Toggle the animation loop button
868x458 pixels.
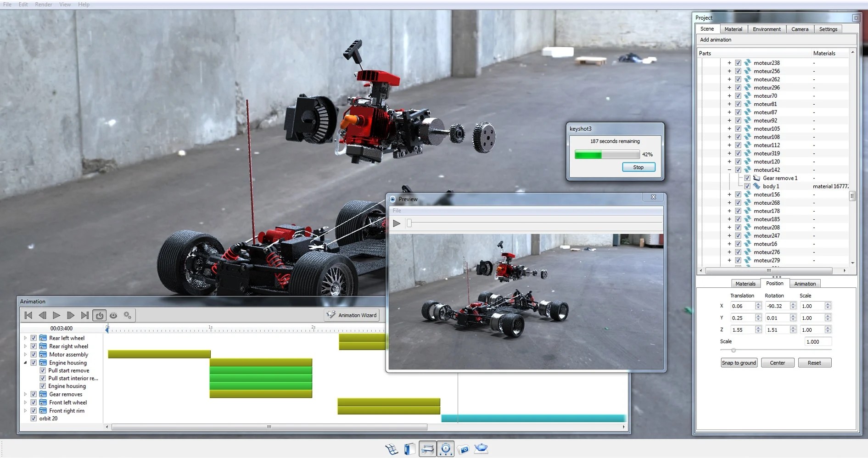(99, 315)
